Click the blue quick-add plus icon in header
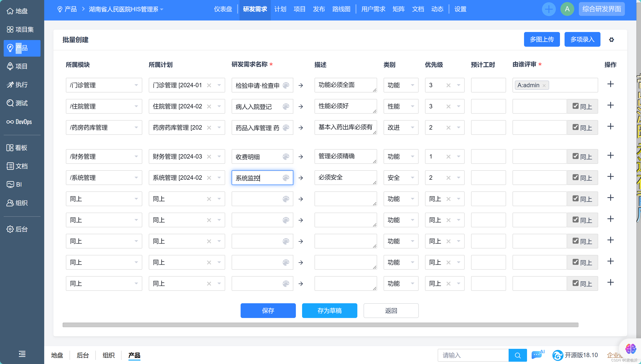This screenshot has height=364, width=641. coord(549,9)
